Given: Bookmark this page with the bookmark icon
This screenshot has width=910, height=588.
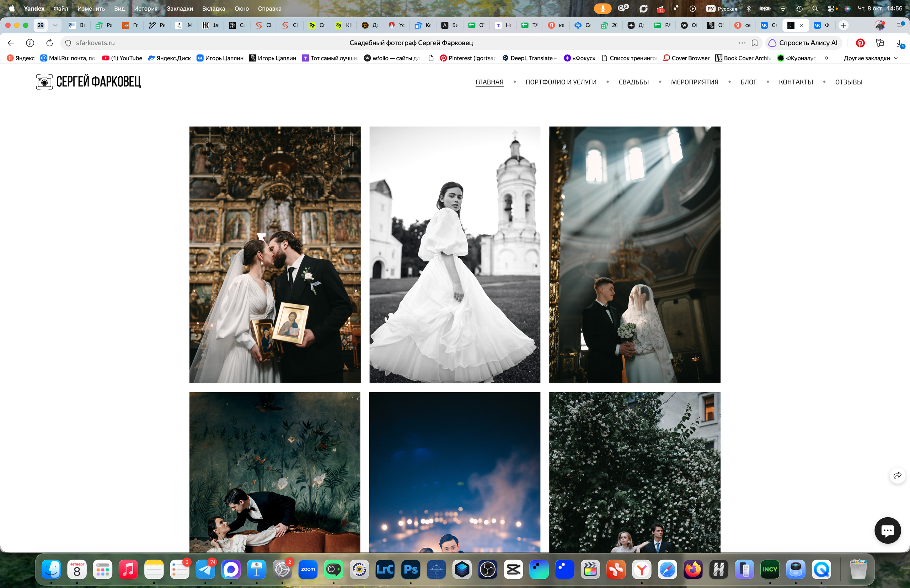Looking at the screenshot, I should (755, 43).
